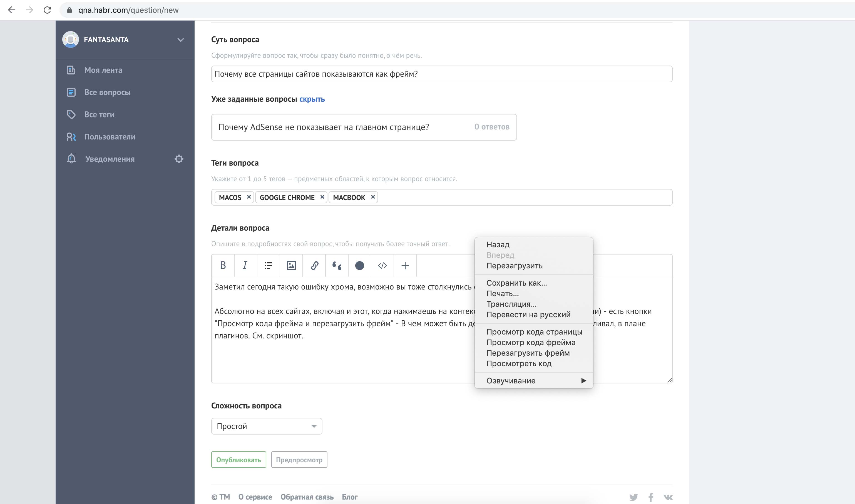Click the VK icon in footer

pyautogui.click(x=668, y=497)
